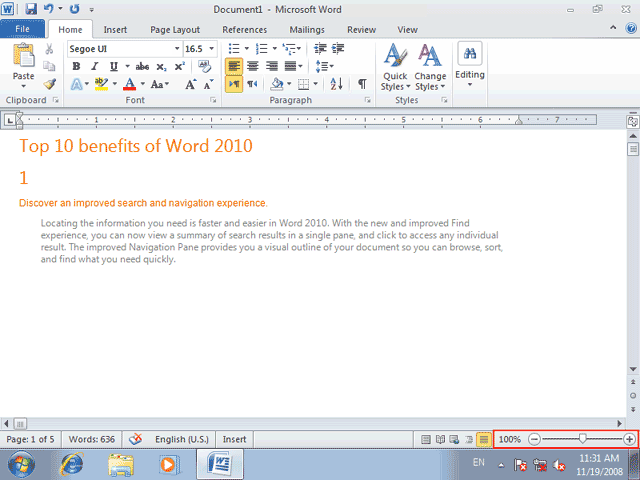This screenshot has height=480, width=640.
Task: Apply yellow text highlight color
Action: click(x=101, y=84)
